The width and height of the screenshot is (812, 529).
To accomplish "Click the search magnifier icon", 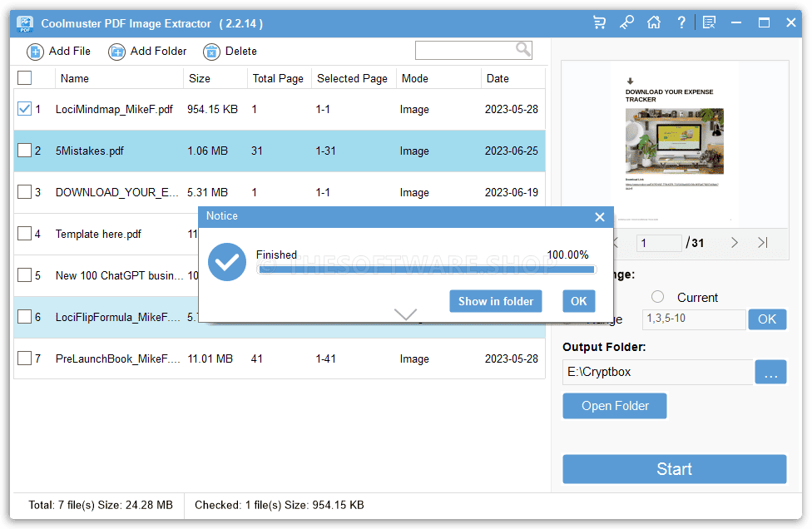I will point(523,50).
